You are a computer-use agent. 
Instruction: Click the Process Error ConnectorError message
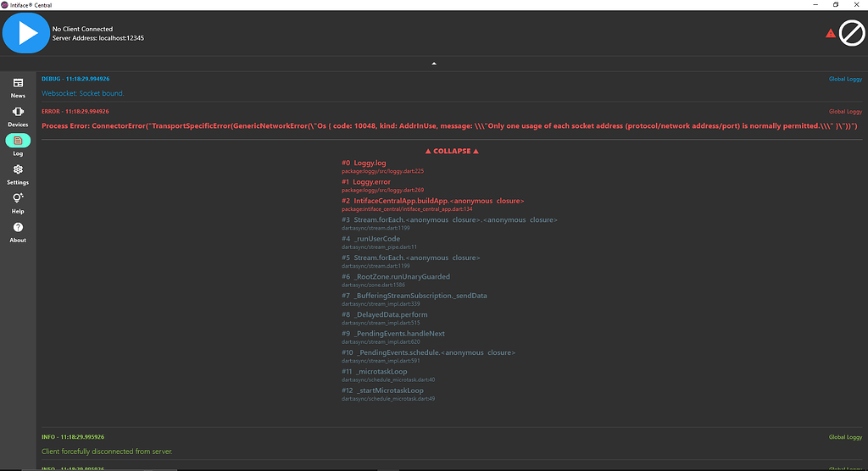pos(449,125)
